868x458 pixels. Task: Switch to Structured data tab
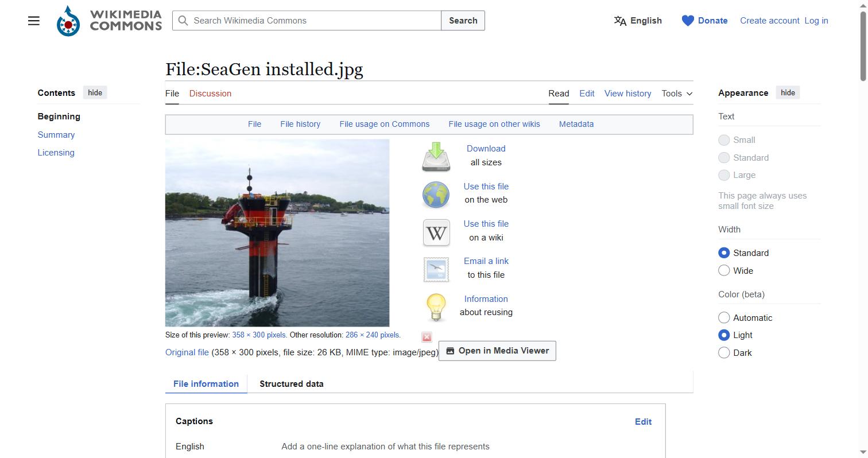(x=291, y=384)
